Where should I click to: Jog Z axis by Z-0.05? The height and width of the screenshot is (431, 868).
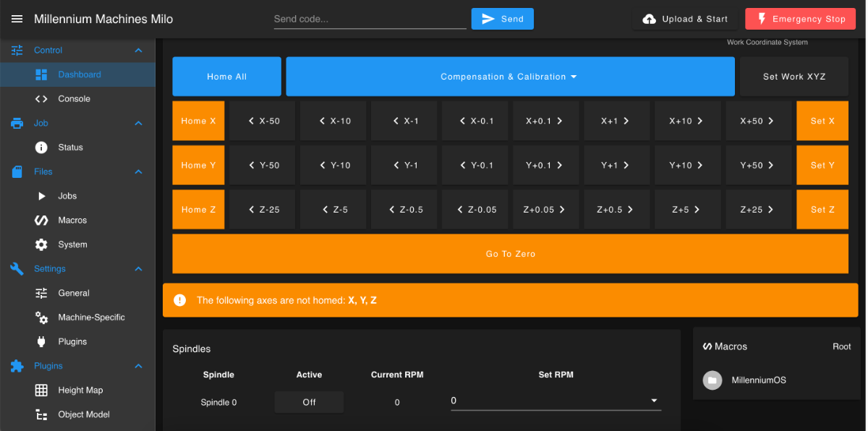475,210
